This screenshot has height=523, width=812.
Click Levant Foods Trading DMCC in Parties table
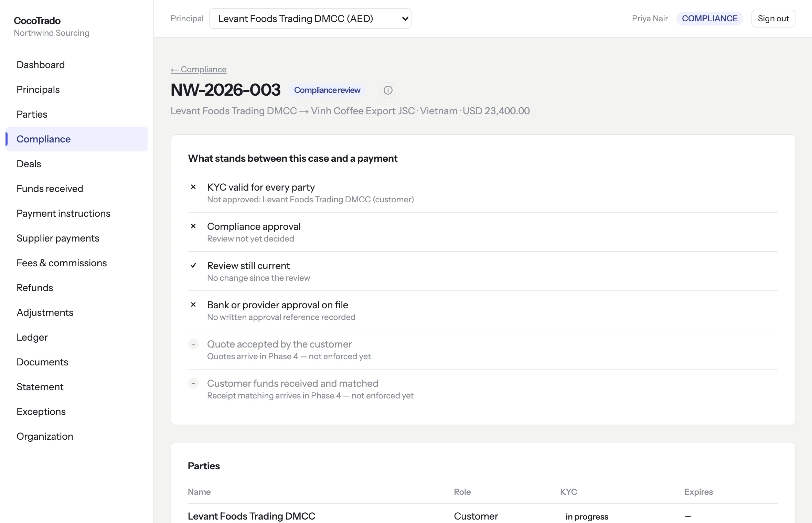pyautogui.click(x=252, y=516)
